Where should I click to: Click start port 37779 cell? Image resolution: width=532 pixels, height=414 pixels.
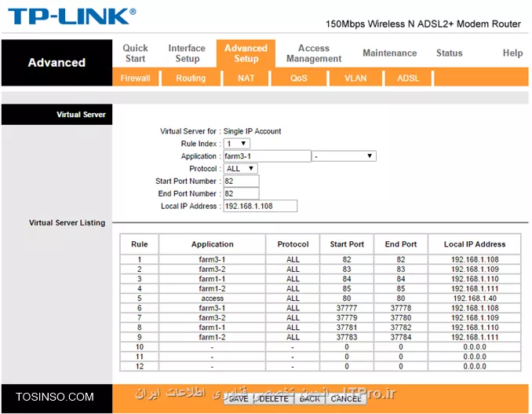[x=347, y=318]
